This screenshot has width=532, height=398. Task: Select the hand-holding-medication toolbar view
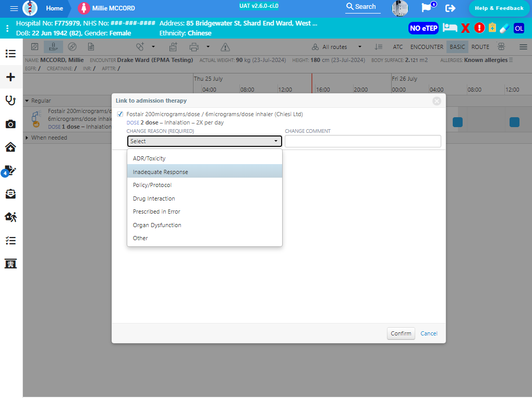pyautogui.click(x=53, y=47)
